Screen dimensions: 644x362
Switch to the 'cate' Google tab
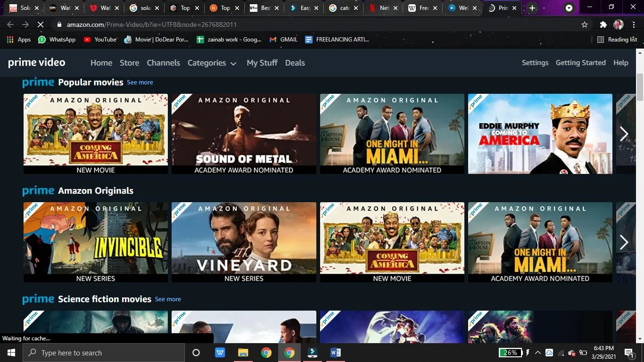pos(345,8)
